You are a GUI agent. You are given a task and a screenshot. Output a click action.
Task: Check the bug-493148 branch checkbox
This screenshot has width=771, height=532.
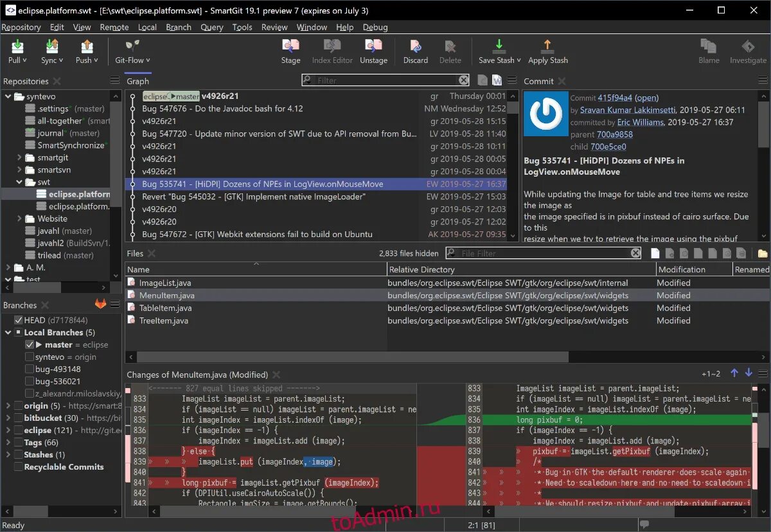pos(30,369)
